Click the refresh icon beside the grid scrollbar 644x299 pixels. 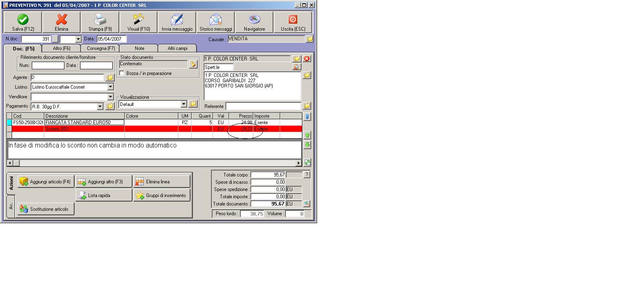click(307, 162)
